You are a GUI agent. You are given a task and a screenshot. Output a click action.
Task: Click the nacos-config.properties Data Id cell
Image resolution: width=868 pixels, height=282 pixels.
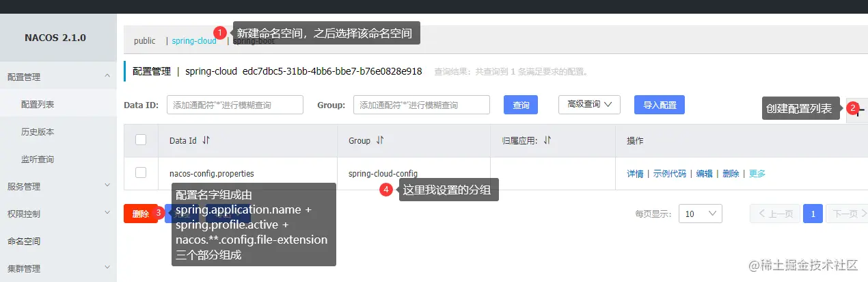pos(211,174)
